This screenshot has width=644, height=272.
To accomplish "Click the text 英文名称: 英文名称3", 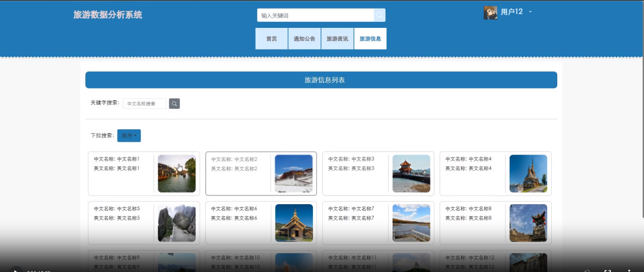I will pos(351,168).
